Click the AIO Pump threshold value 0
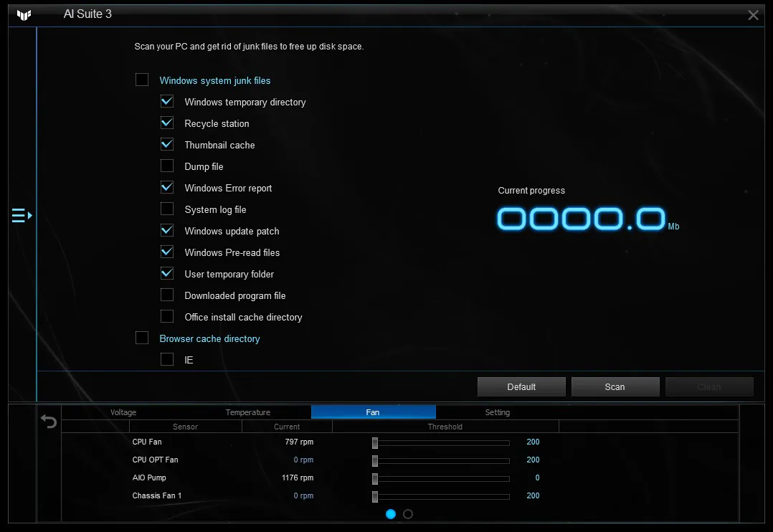773x532 pixels. pos(537,478)
